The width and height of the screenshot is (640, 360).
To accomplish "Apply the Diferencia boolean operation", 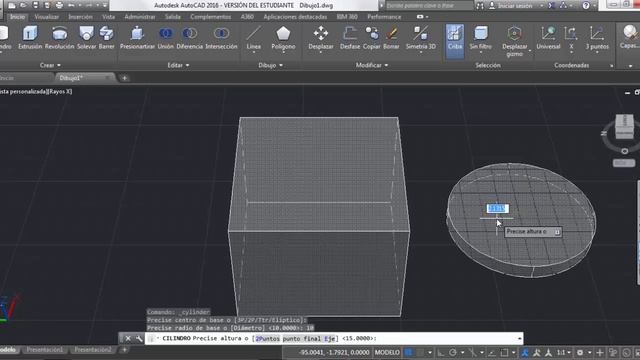I will tap(189, 38).
